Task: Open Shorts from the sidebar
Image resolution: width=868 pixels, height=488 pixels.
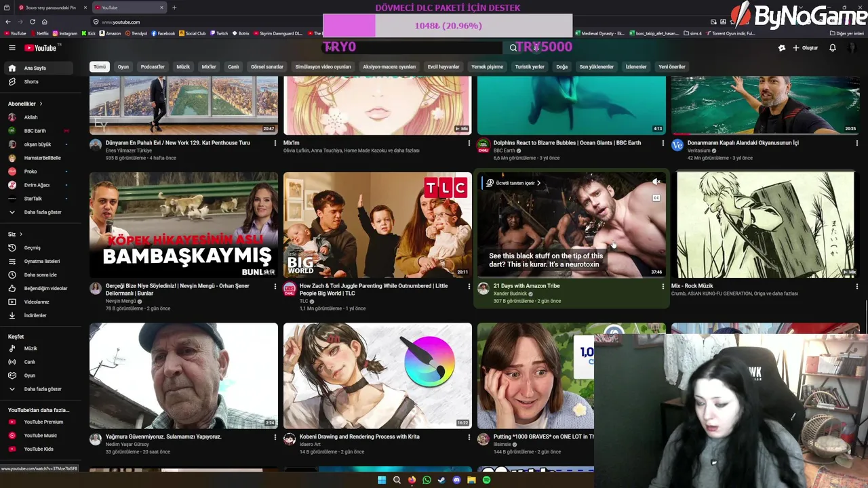Action: 38,81
